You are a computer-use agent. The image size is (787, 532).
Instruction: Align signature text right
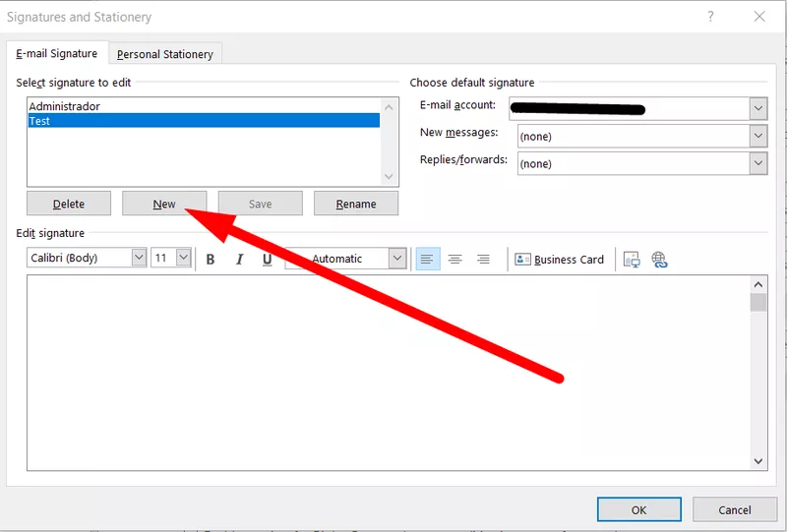pyautogui.click(x=483, y=259)
